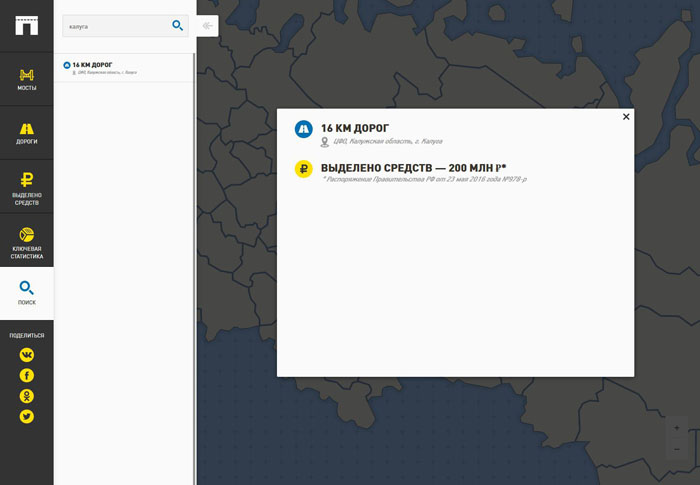Share via the Odnoklassniki icon

pos(27,396)
